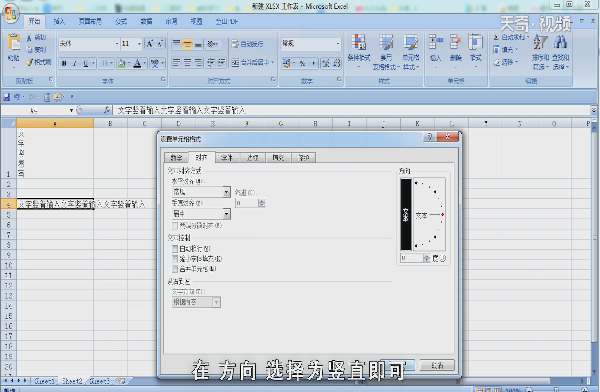Click the red orientation dial pointer
This screenshot has width=600, height=392.
(442, 215)
